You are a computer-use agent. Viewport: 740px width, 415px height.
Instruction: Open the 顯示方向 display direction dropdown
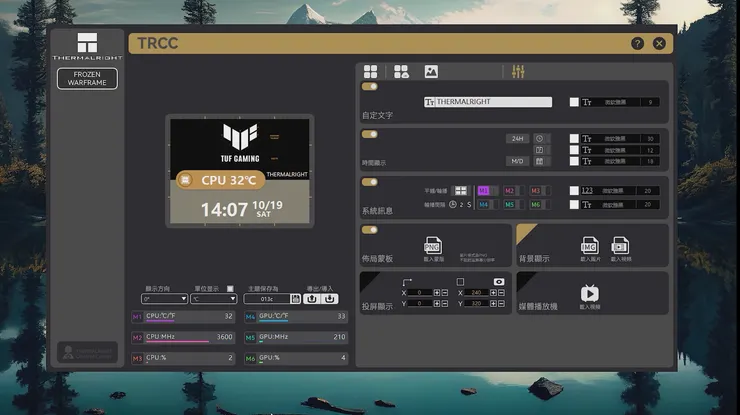pos(164,299)
